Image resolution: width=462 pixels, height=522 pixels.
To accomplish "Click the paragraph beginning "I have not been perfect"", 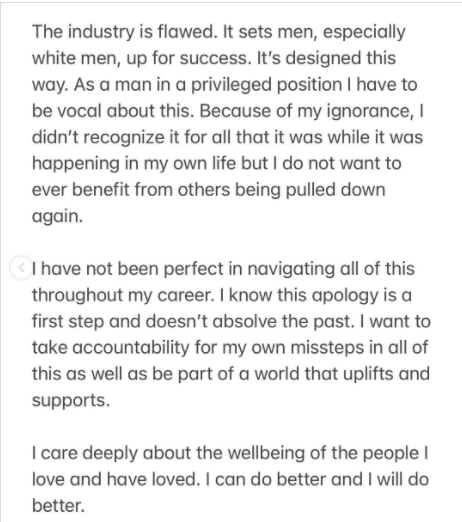I will coord(231,334).
